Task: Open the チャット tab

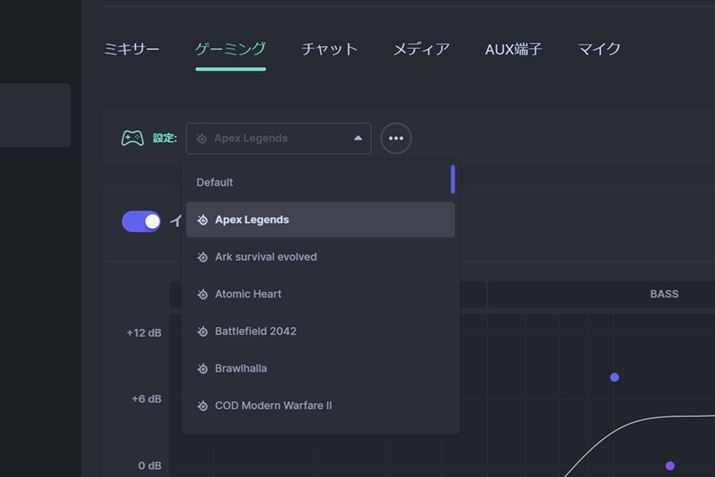Action: (x=329, y=49)
